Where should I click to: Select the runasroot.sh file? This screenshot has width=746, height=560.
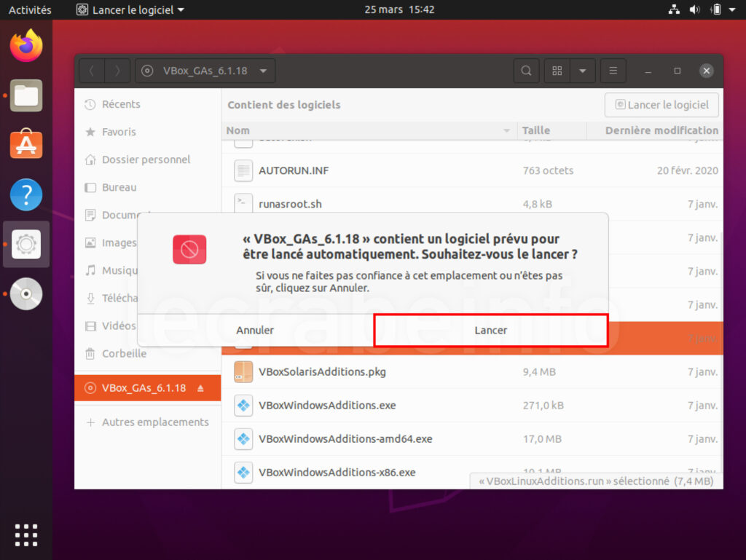pos(472,202)
